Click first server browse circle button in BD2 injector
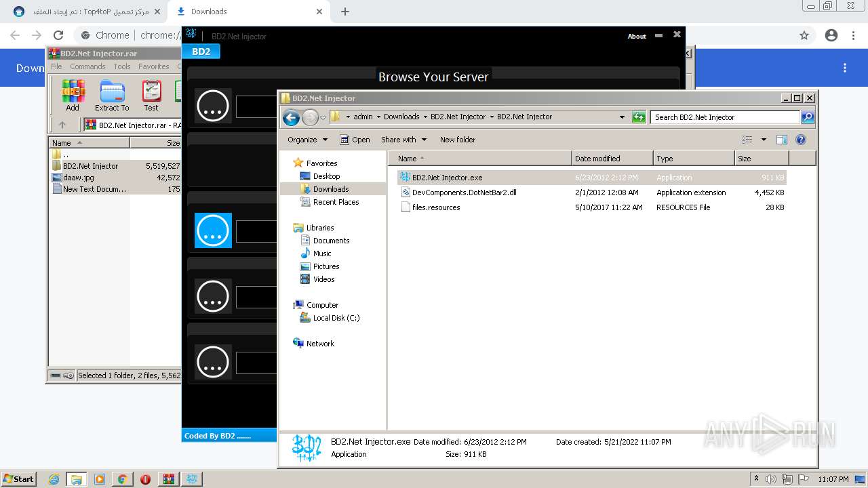Viewport: 868px width, 488px height. 213,106
